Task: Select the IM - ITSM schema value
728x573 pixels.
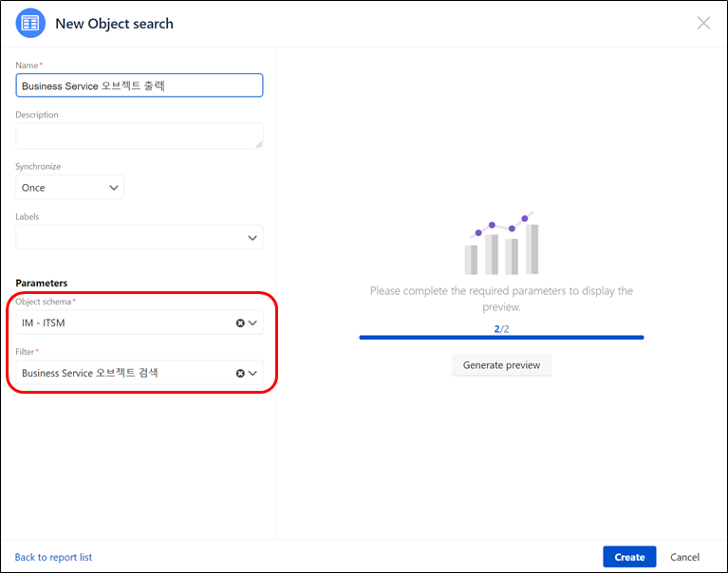Action: [x=43, y=323]
